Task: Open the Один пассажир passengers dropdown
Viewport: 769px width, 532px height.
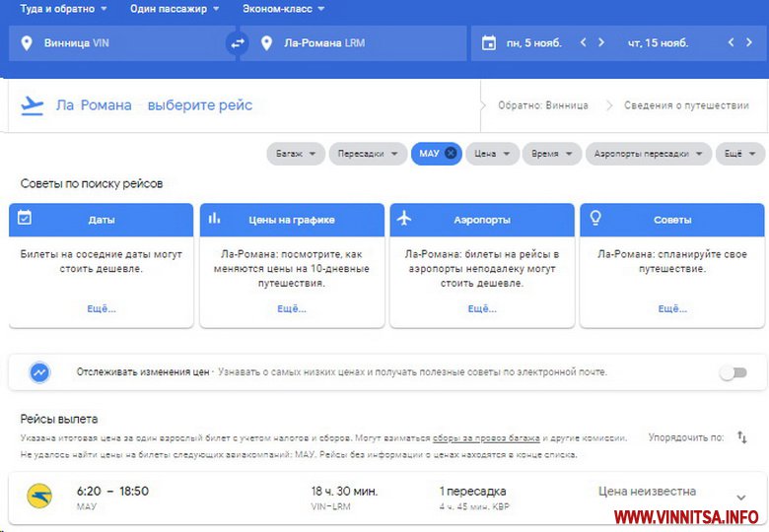Action: click(175, 9)
